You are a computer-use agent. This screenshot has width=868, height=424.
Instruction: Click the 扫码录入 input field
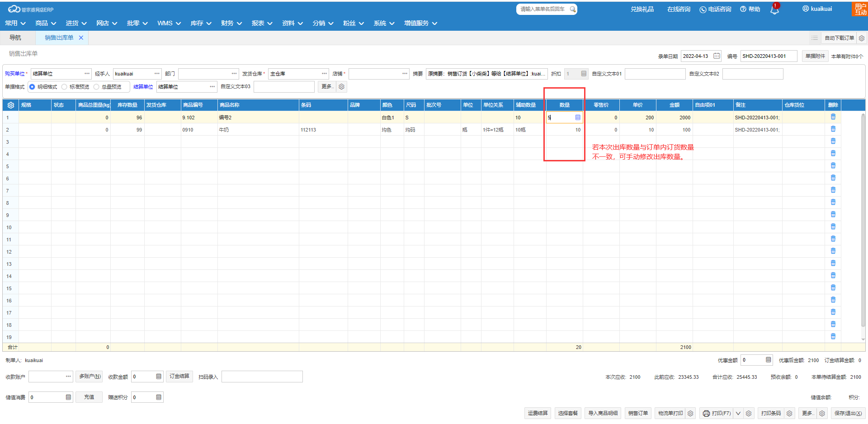pyautogui.click(x=262, y=377)
